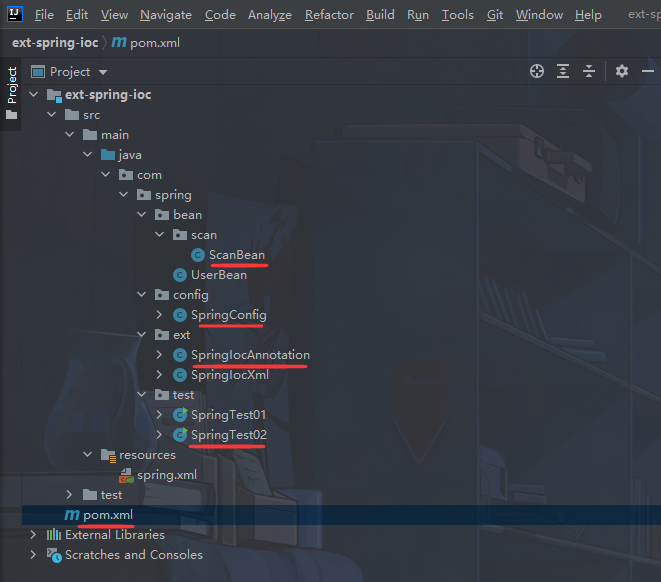Image resolution: width=661 pixels, height=582 pixels.
Task: Select UserBean in project tree
Action: (219, 275)
